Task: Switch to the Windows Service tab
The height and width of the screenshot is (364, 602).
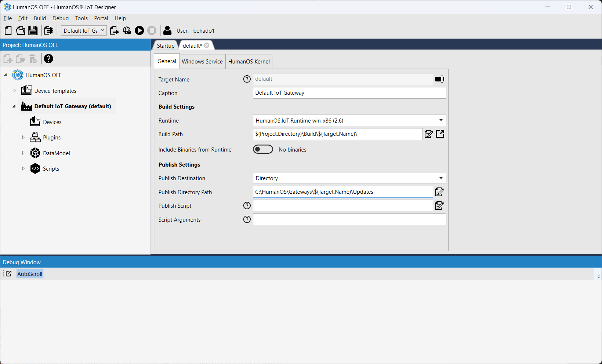Action: (x=202, y=61)
